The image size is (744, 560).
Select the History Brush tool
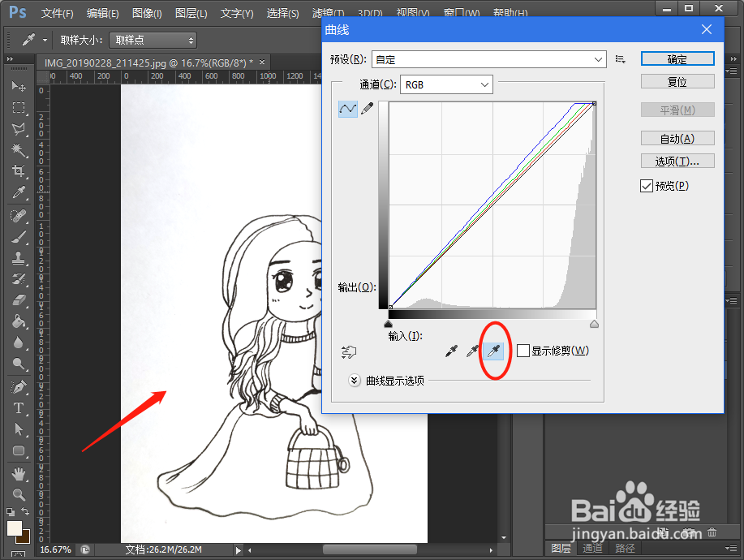(x=19, y=279)
